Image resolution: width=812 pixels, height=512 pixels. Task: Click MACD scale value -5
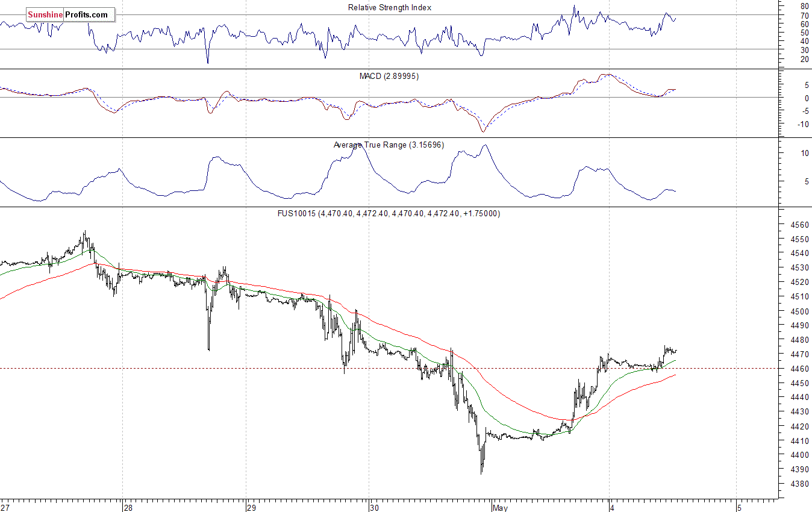[805, 111]
